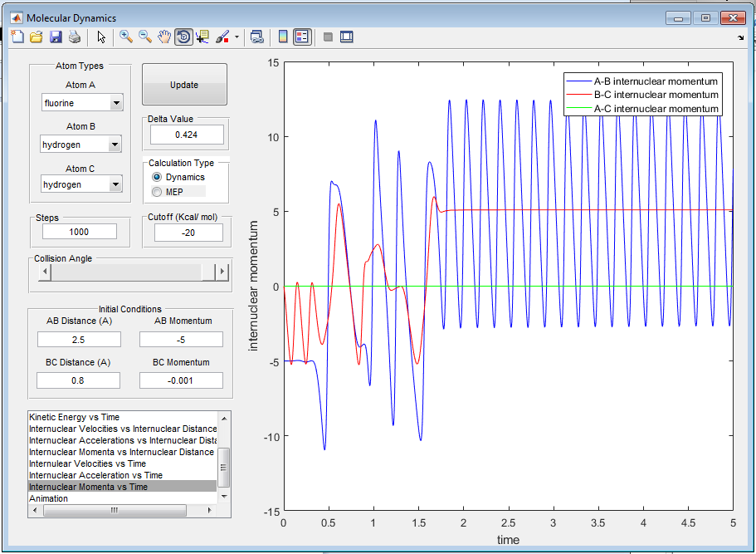Click the Collision Angle slider right arrow
Viewport: 756px width, 554px height.
(x=222, y=272)
